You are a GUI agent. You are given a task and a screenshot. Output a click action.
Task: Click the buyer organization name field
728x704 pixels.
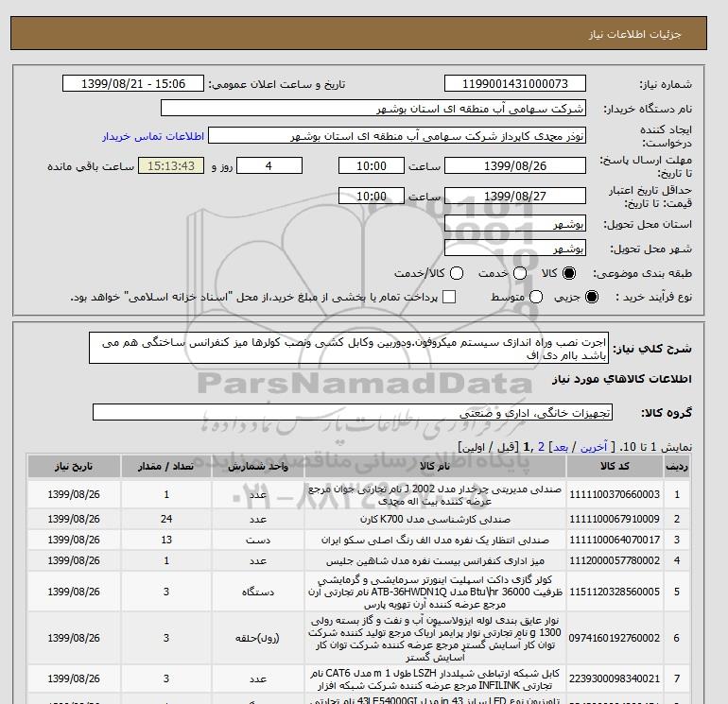373,108
